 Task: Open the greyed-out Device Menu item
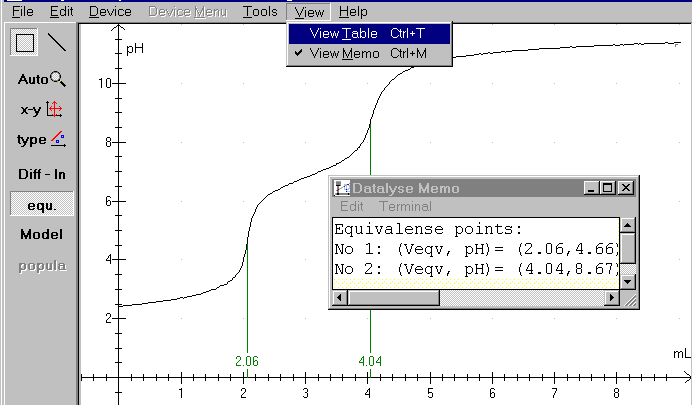point(188,11)
